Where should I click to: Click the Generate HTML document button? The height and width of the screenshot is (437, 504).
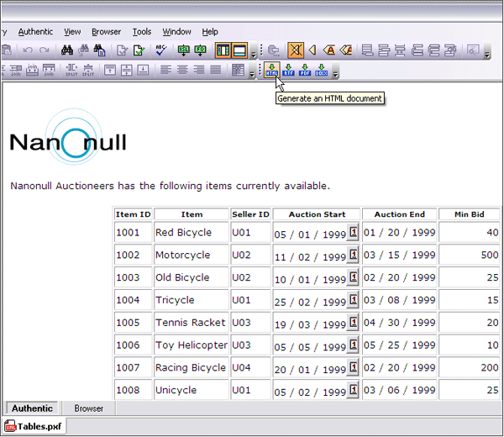tap(271, 71)
